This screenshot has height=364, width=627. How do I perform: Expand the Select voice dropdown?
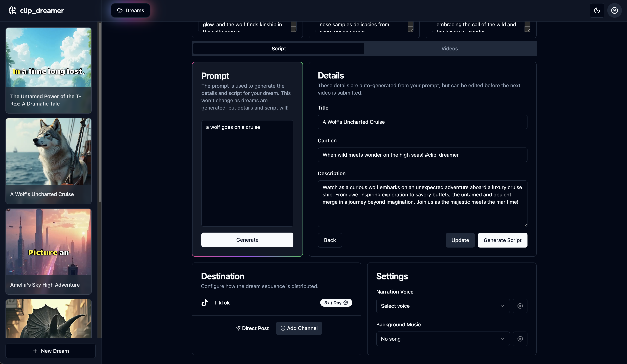(x=443, y=306)
